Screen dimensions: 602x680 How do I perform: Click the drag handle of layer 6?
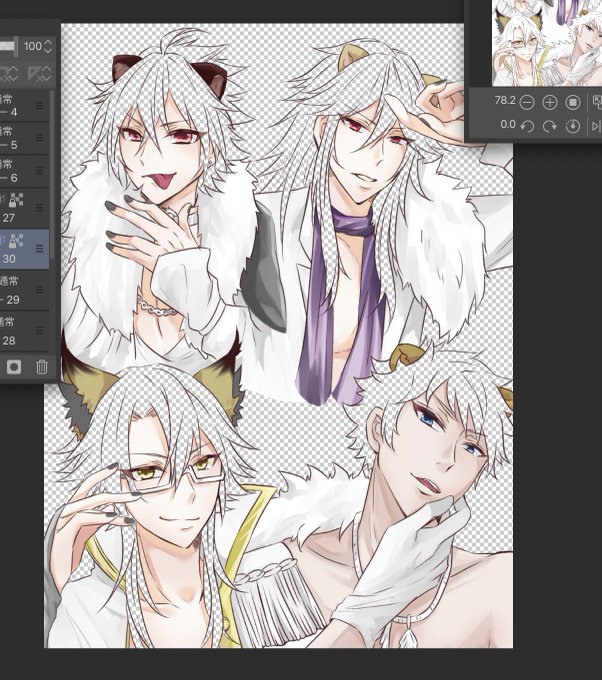[39, 170]
